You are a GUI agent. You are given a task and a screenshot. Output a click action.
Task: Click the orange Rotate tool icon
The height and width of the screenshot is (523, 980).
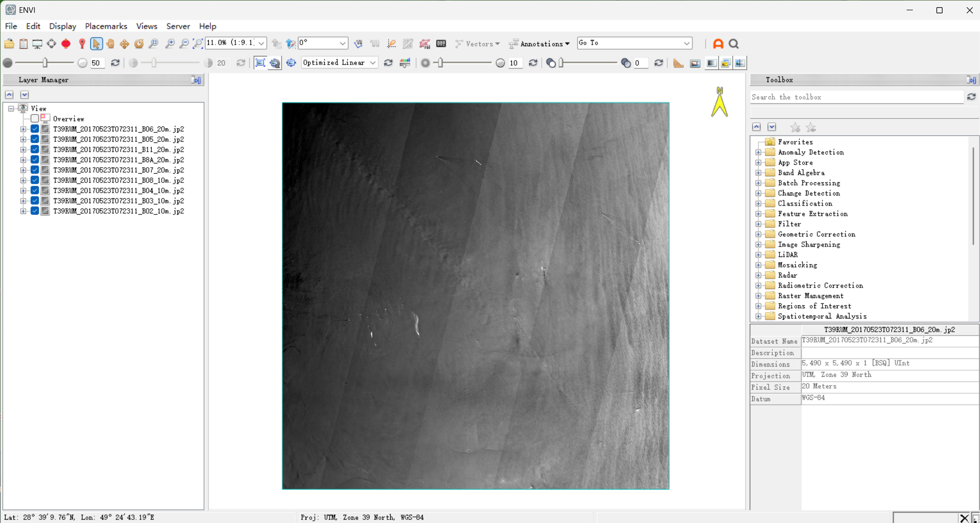point(139,44)
